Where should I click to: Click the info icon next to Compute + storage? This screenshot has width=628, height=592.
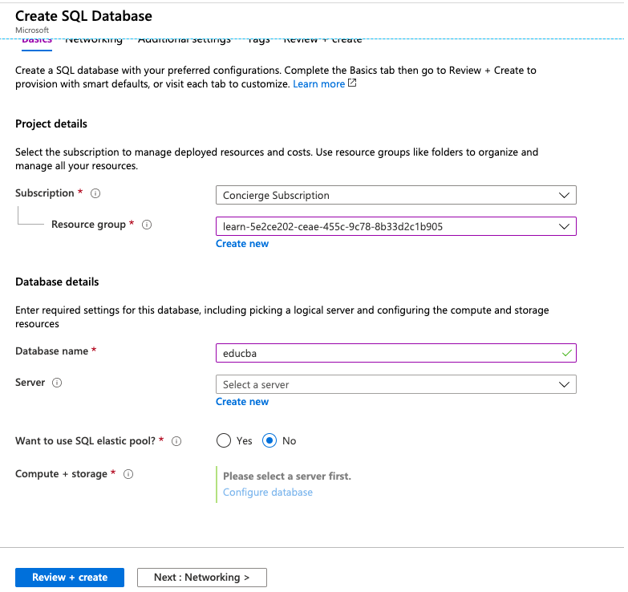tap(129, 474)
